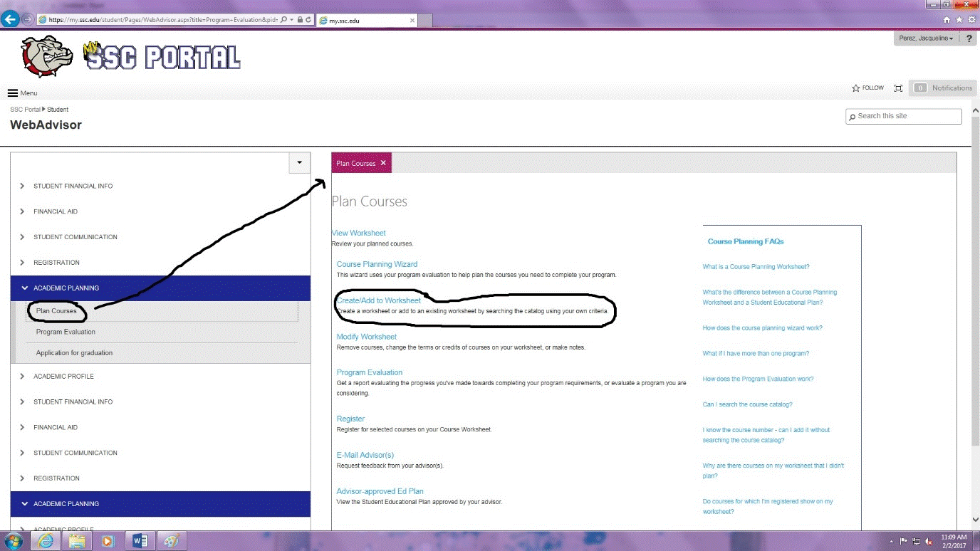
Task: Click the browser back arrow button
Action: [x=11, y=20]
